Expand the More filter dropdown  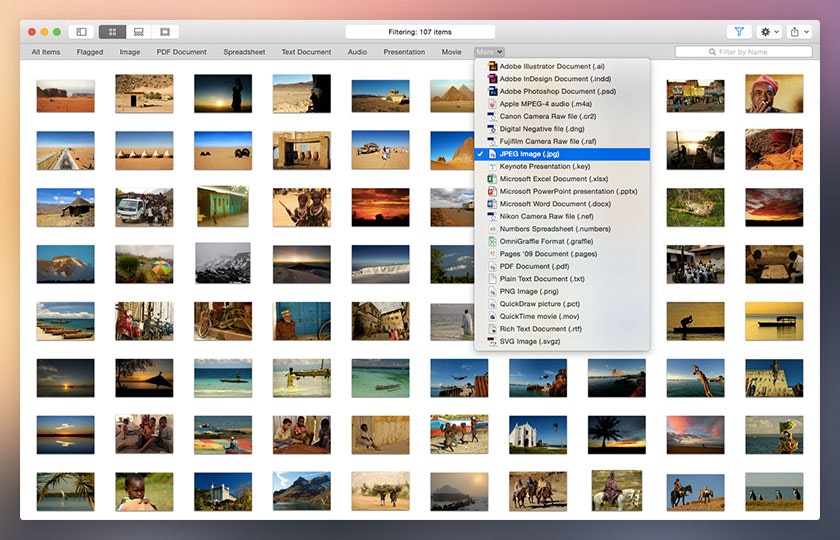(489, 52)
